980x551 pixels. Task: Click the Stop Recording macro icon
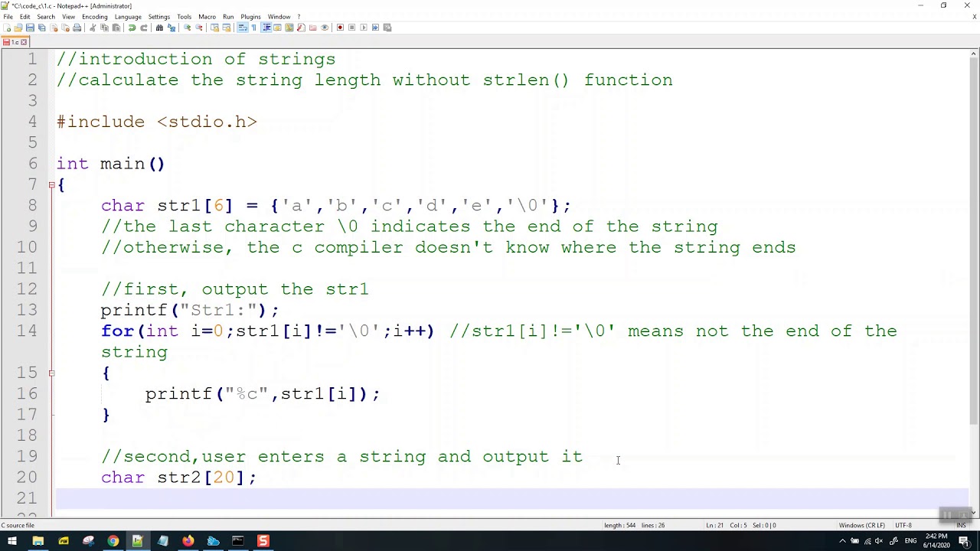[x=351, y=28]
